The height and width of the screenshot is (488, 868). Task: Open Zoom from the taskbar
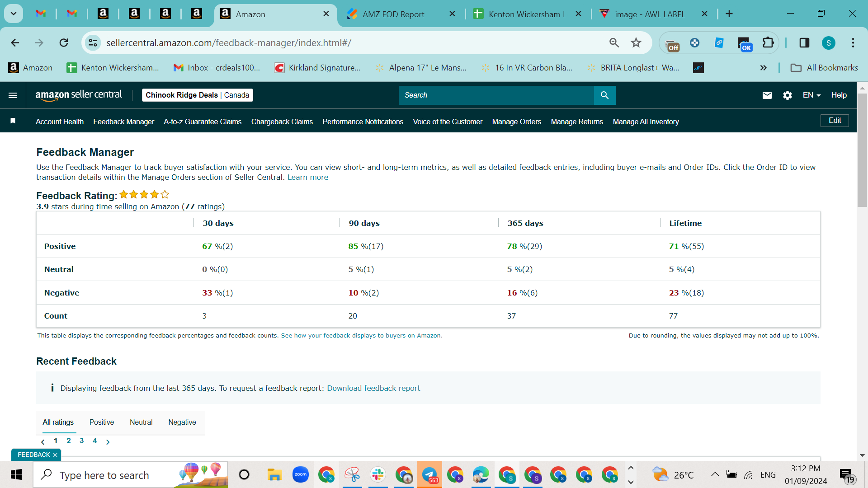pyautogui.click(x=300, y=475)
